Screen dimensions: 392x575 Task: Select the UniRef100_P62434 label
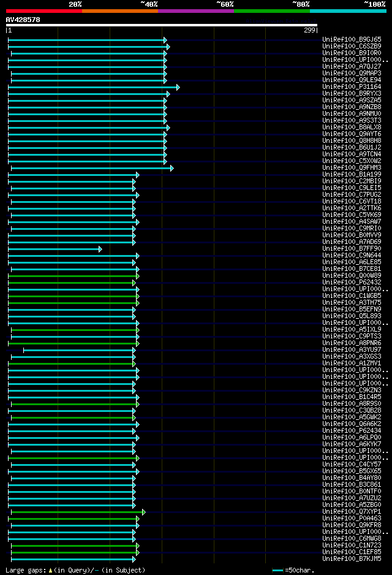point(352,430)
